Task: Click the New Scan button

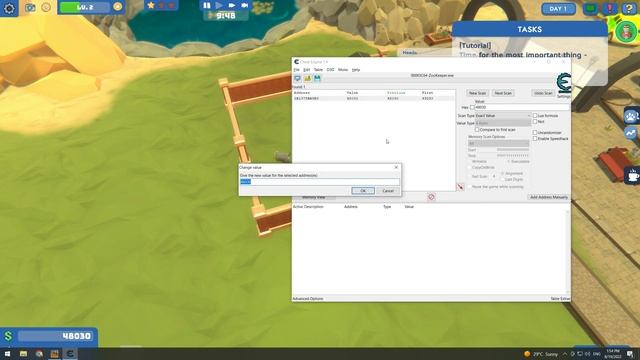Action: click(x=477, y=93)
